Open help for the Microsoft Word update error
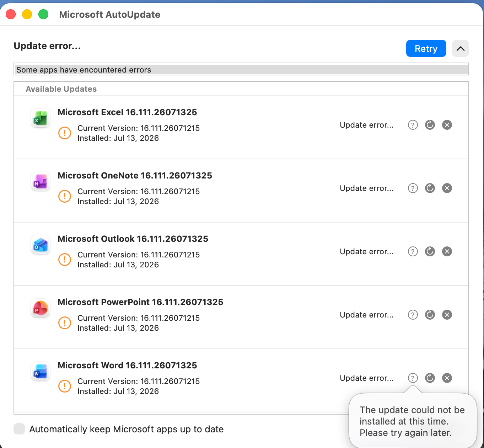This screenshot has width=484, height=448. click(x=413, y=378)
